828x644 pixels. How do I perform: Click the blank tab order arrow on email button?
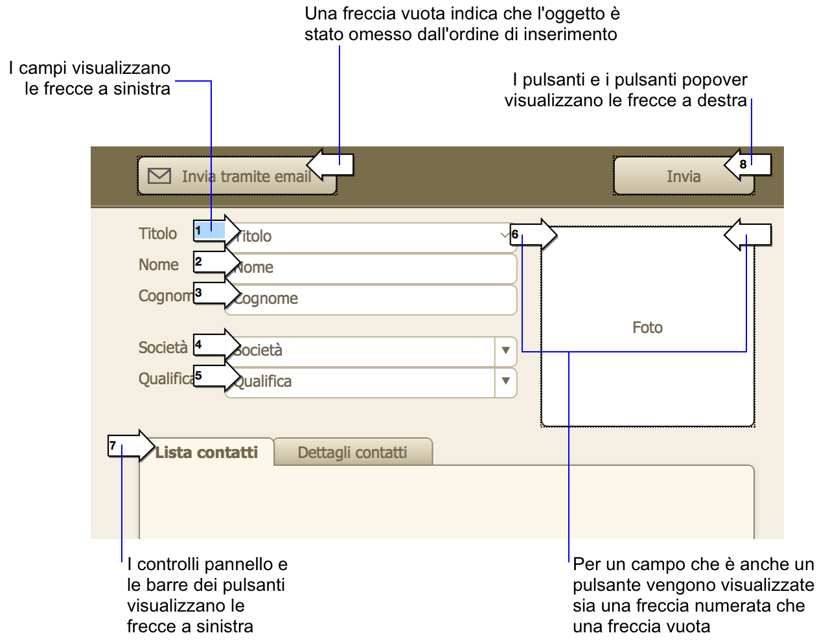pos(330,165)
